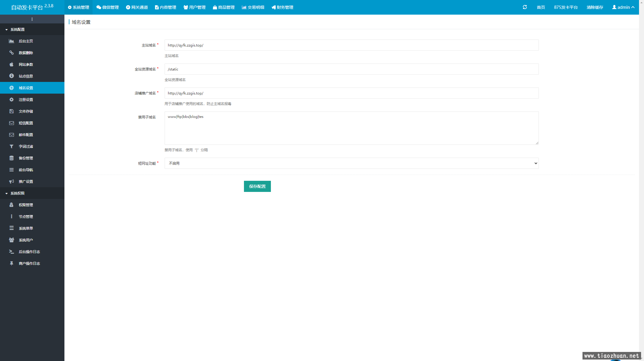Open 数据删除 in the sidebar

pyautogui.click(x=32, y=53)
